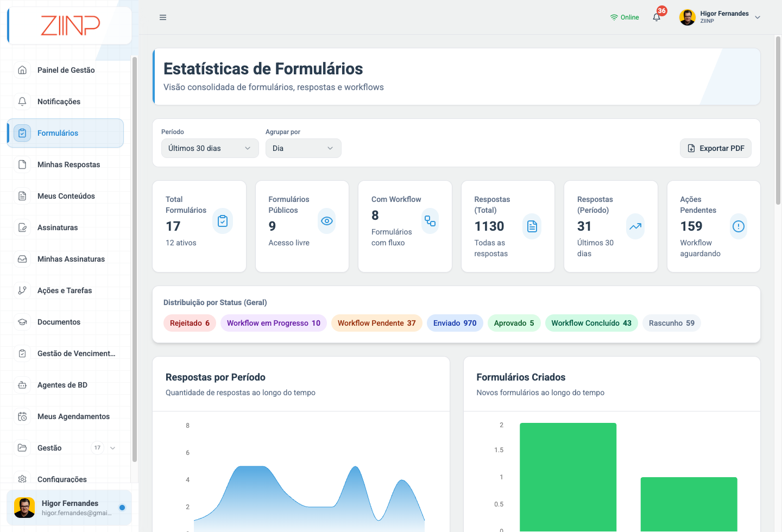Viewport: 782px width, 532px height.
Task: Click the Enviado 970 status badge
Action: pos(455,323)
